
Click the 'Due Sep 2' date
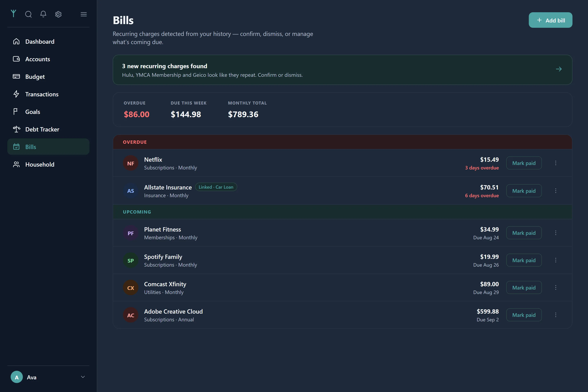[x=488, y=320]
